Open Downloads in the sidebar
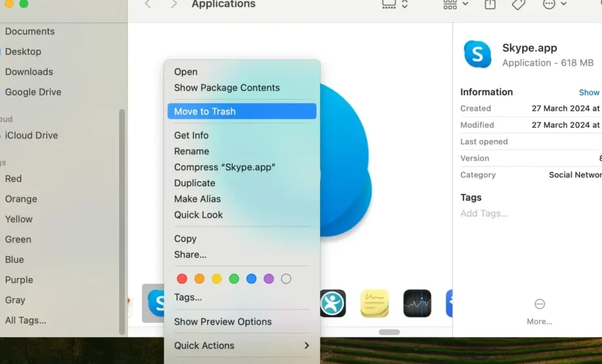602x364 pixels. pyautogui.click(x=29, y=72)
